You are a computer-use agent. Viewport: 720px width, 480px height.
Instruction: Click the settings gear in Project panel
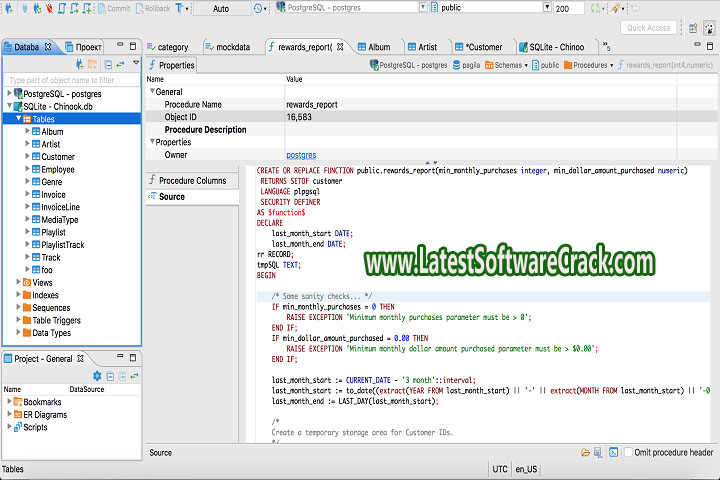click(x=97, y=375)
